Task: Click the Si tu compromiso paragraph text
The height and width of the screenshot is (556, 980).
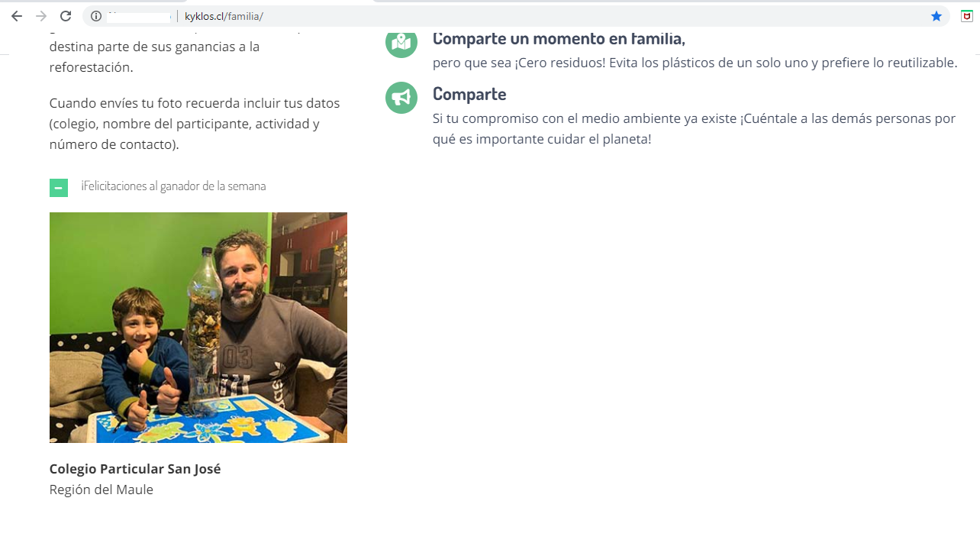Action: tap(695, 129)
